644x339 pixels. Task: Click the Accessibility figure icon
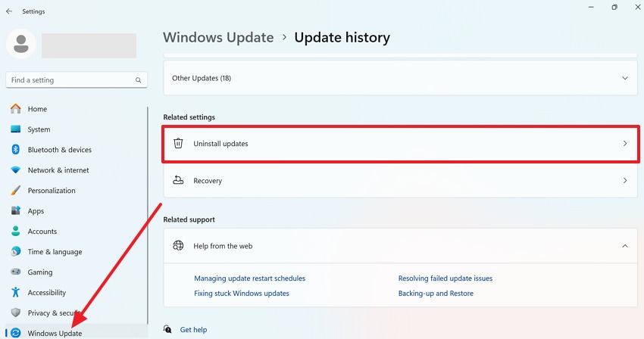pyautogui.click(x=16, y=292)
